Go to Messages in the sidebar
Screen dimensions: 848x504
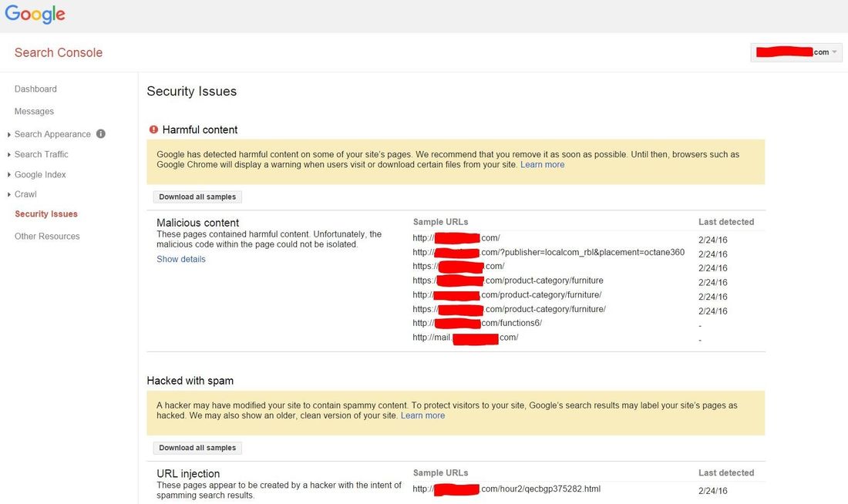coord(34,112)
